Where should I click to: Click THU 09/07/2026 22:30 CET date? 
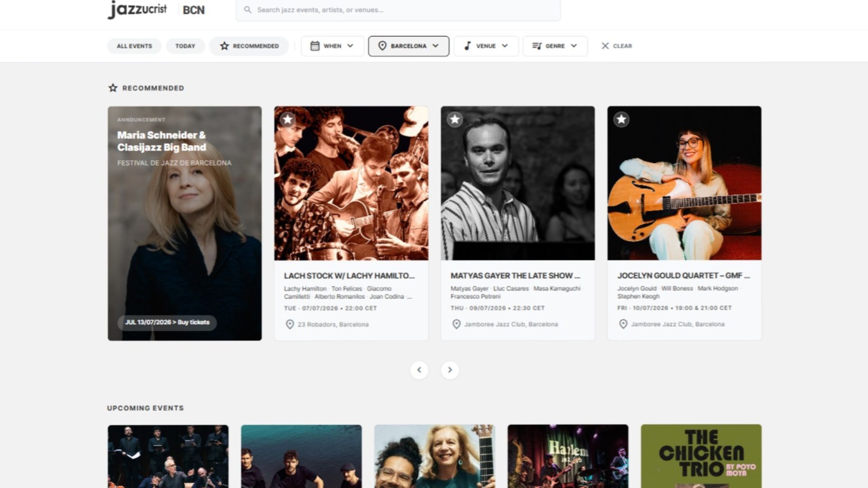(498, 308)
